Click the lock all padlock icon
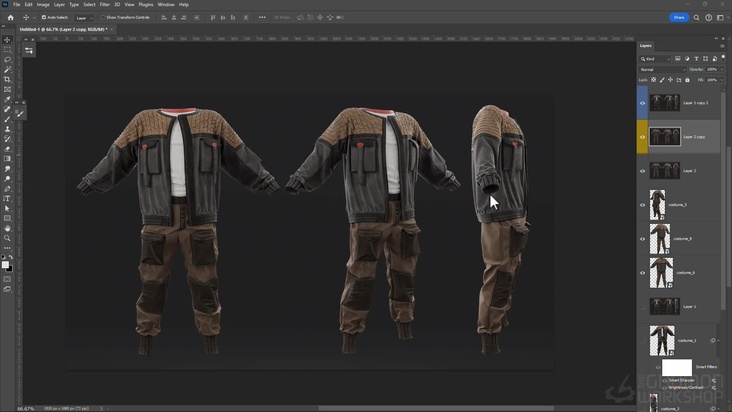 click(687, 80)
